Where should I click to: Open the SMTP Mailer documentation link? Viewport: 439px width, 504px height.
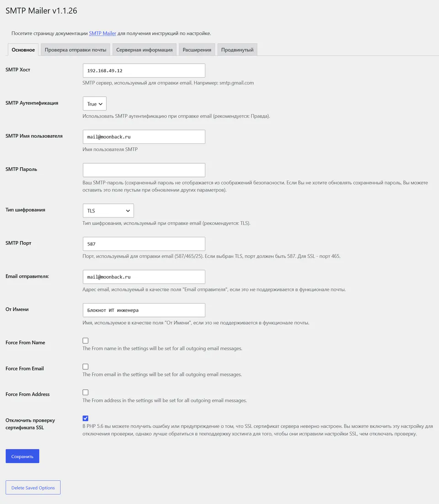click(x=102, y=33)
